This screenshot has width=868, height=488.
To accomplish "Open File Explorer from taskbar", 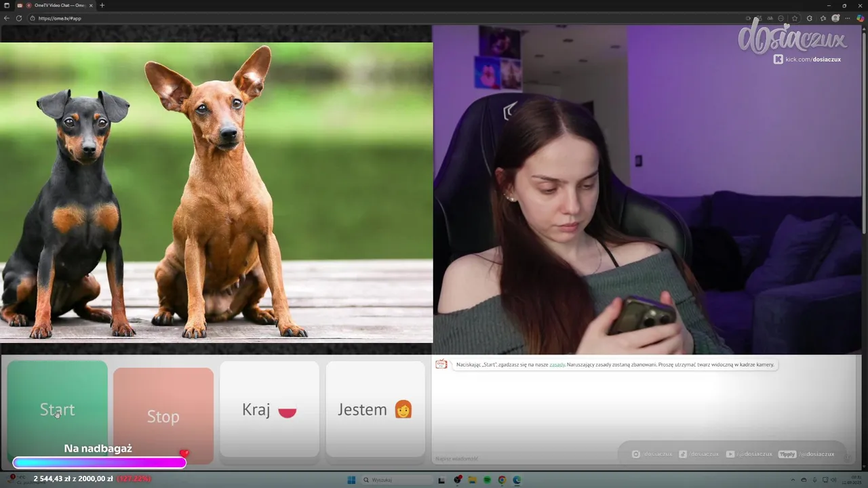I will (x=473, y=480).
